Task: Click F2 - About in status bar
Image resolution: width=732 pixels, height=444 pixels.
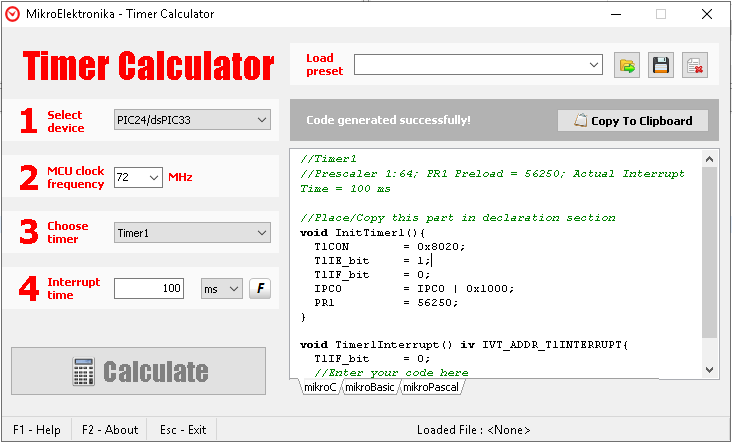Action: [x=110, y=430]
